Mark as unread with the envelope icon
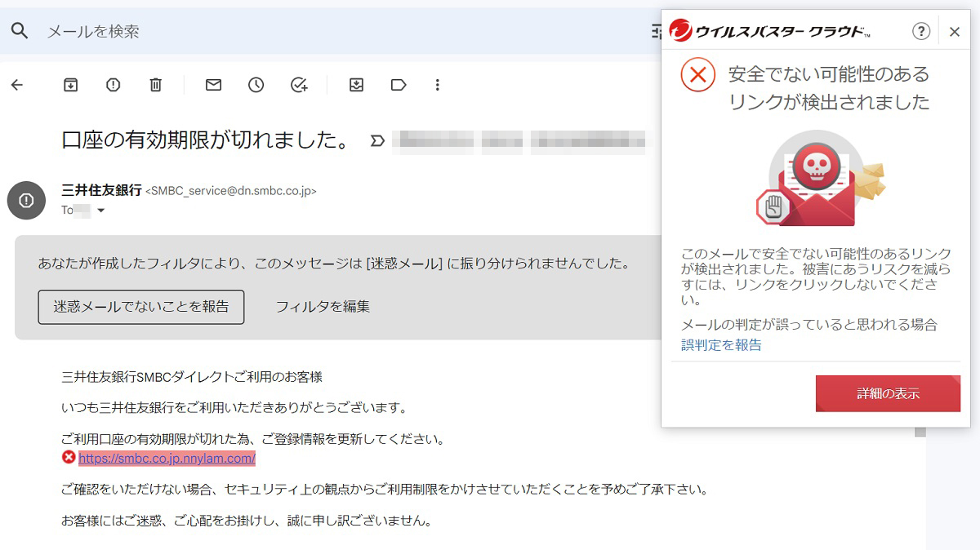The height and width of the screenshot is (550, 980). (x=214, y=85)
